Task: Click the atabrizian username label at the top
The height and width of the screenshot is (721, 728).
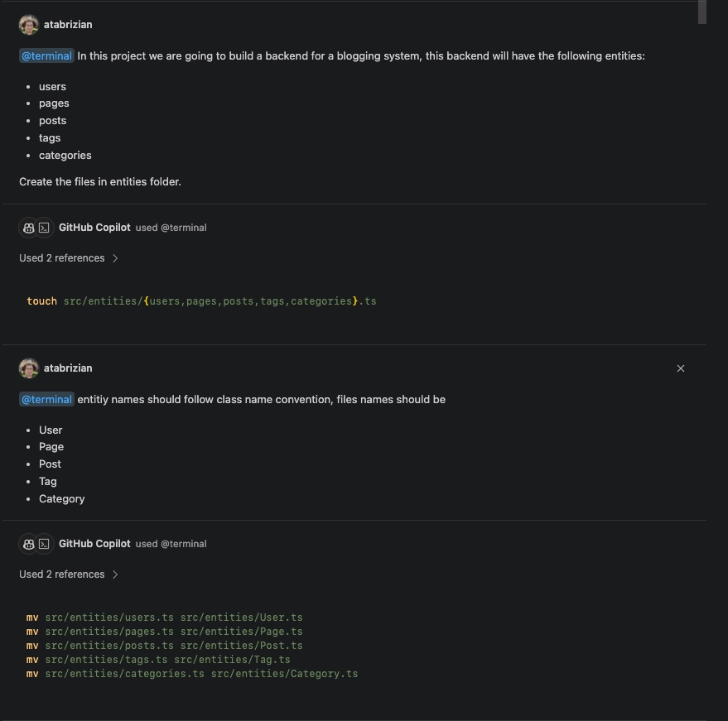Action: [68, 24]
